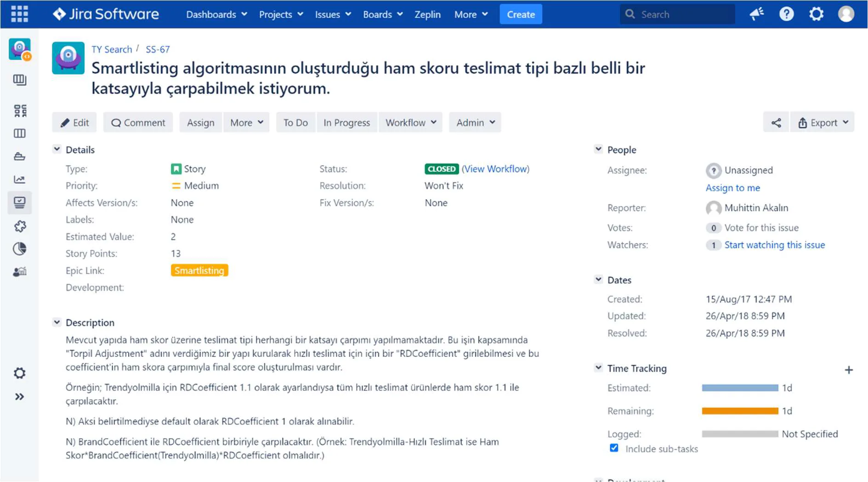
Task: Open the Active sprints columns icon
Action: tap(20, 133)
